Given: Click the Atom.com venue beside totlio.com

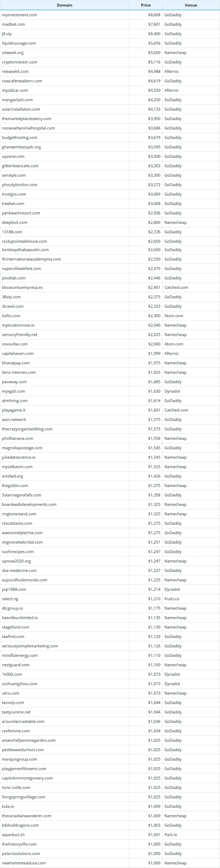Looking at the screenshot, I should point(174,316).
